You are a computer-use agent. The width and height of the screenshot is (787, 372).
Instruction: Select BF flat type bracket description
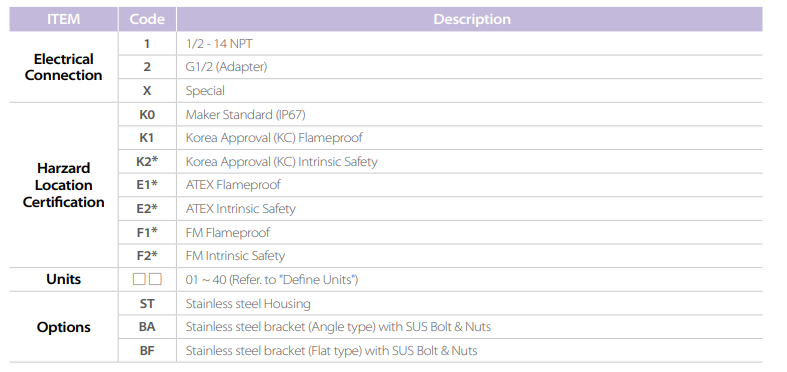point(331,350)
